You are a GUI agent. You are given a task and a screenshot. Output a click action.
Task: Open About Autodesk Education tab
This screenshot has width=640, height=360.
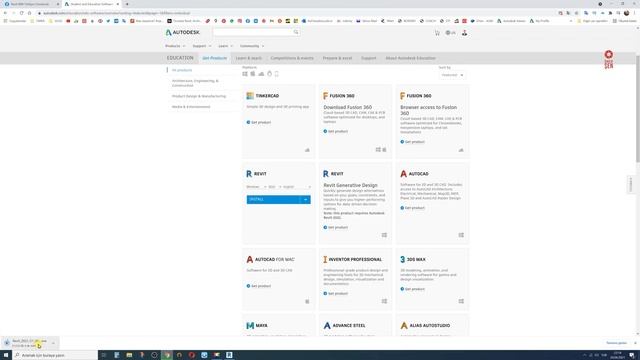pos(411,58)
